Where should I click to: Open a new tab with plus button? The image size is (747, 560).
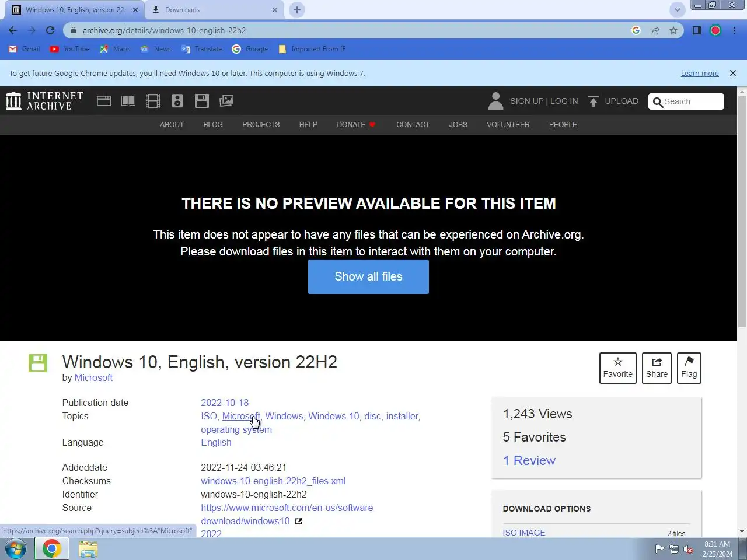pyautogui.click(x=297, y=10)
